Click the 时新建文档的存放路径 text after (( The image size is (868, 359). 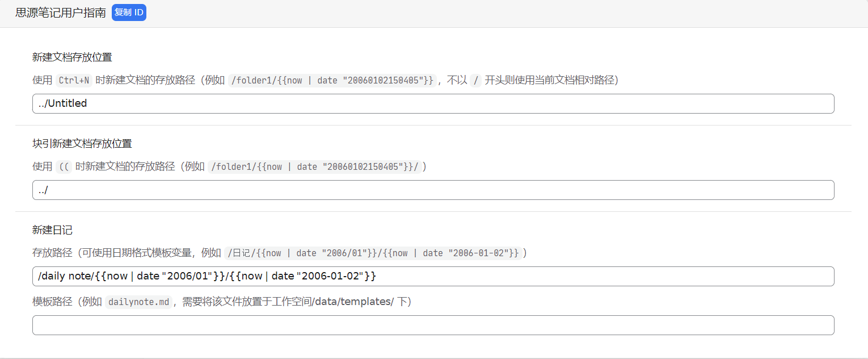tap(125, 166)
